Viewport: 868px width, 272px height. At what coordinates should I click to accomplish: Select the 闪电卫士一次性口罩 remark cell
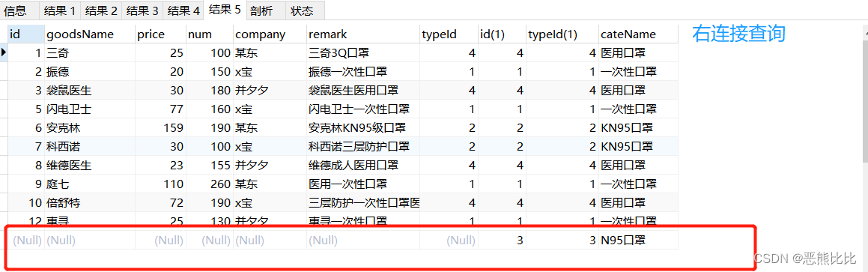point(363,109)
